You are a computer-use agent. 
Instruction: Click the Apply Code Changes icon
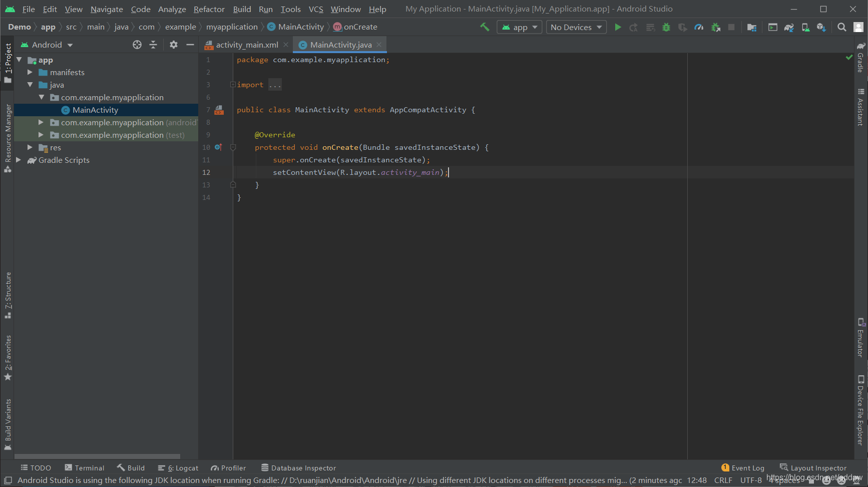pyautogui.click(x=650, y=27)
